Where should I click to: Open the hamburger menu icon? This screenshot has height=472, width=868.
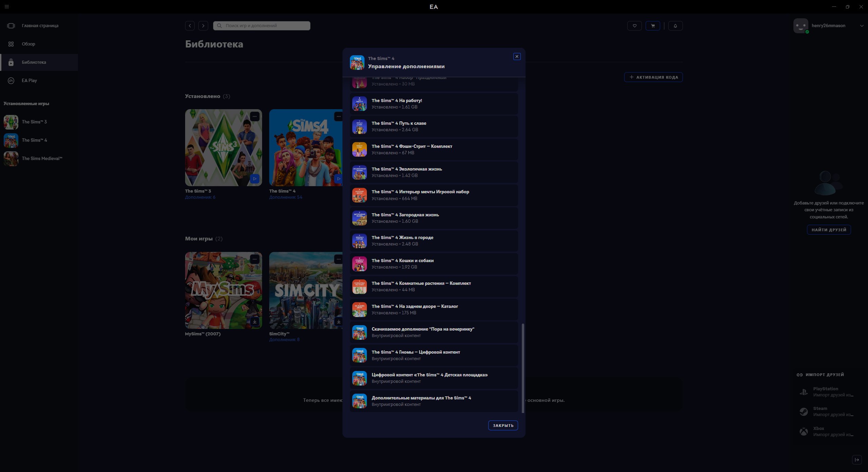pos(6,6)
